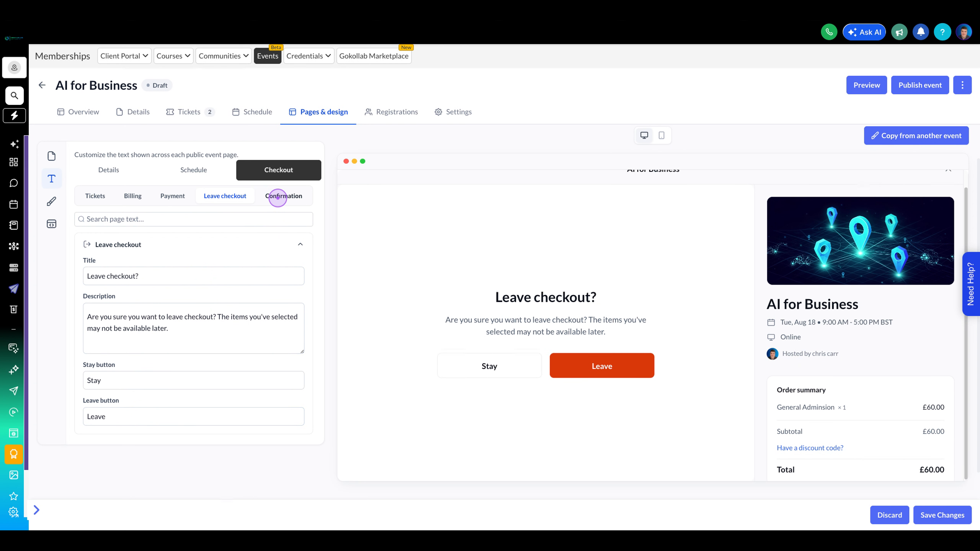The width and height of the screenshot is (980, 551).
Task: Click the Ask AI button
Action: (864, 32)
